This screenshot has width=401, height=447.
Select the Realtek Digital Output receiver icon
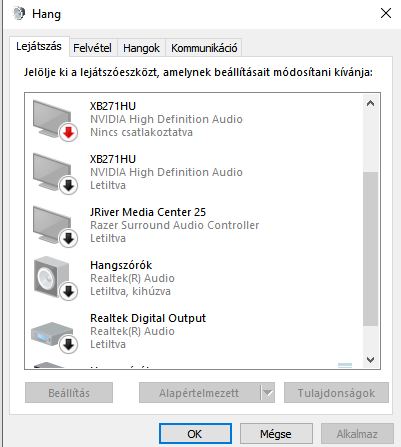[x=54, y=337]
